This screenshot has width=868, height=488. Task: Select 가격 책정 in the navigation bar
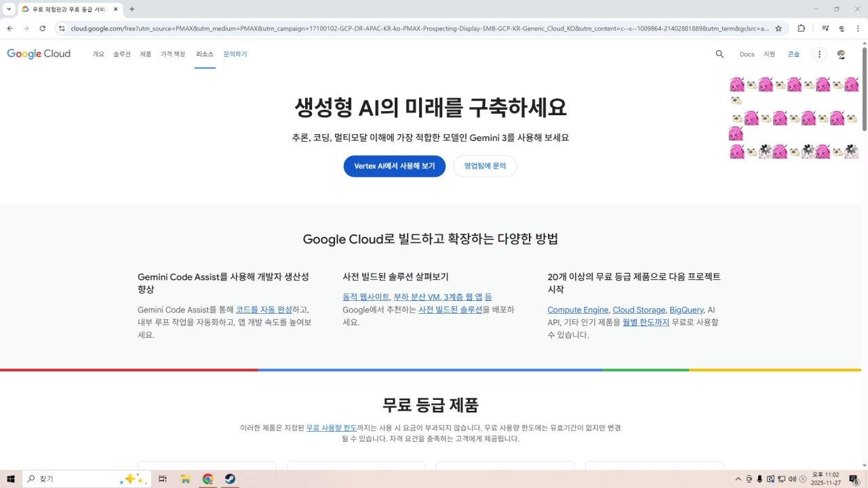click(x=172, y=54)
